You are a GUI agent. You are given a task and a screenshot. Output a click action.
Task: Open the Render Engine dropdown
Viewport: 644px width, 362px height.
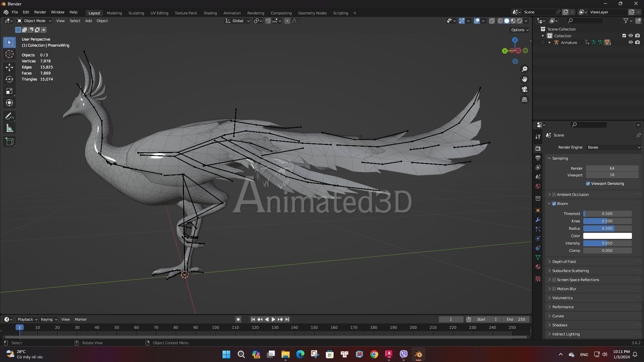(x=613, y=147)
